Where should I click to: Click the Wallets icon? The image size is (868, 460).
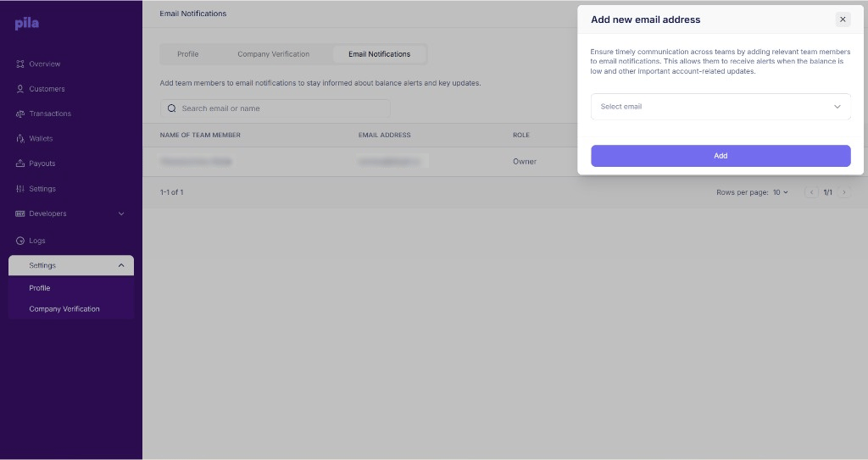pyautogui.click(x=20, y=139)
